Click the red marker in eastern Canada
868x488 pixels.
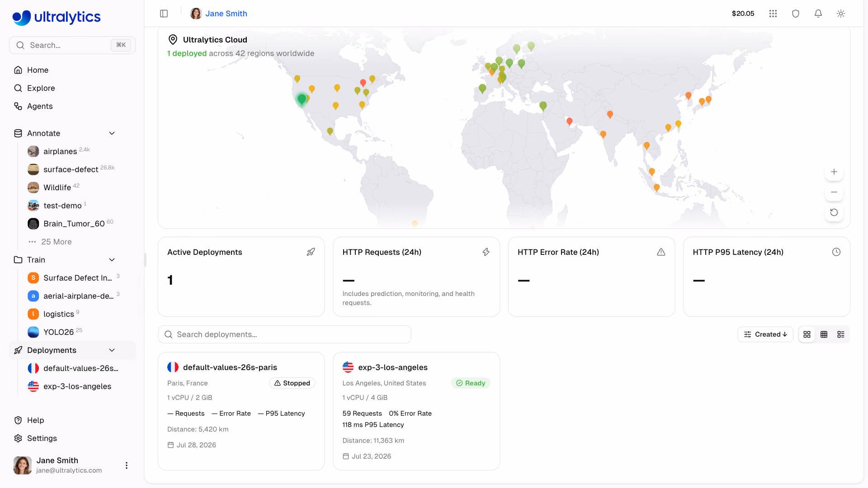pos(363,83)
